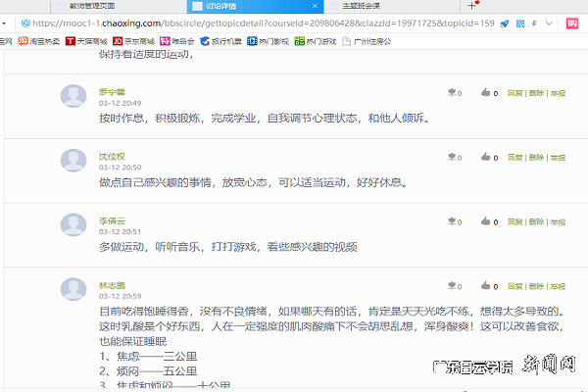Click the lightning bolt icon in address bar
Screen dimensions: 588x392
[x=534, y=24]
